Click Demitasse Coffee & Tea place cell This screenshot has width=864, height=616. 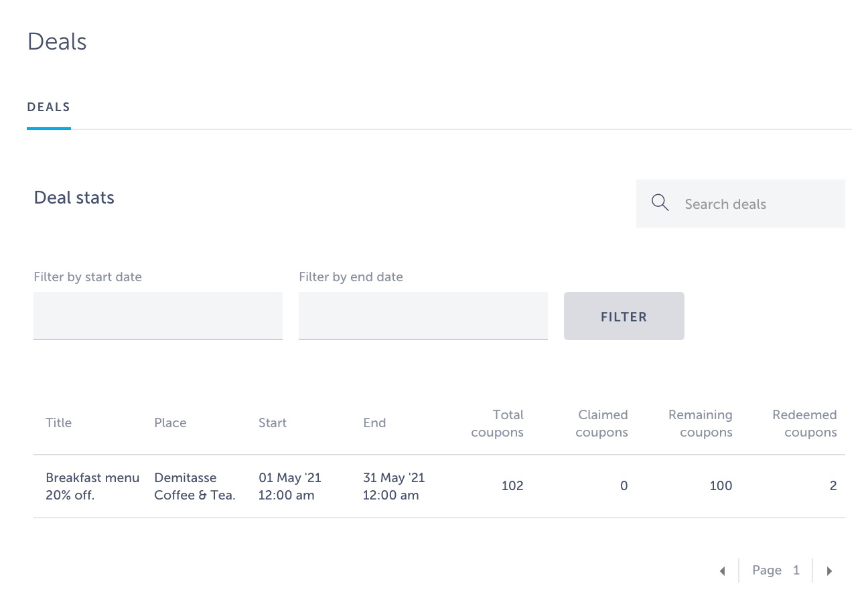[195, 487]
